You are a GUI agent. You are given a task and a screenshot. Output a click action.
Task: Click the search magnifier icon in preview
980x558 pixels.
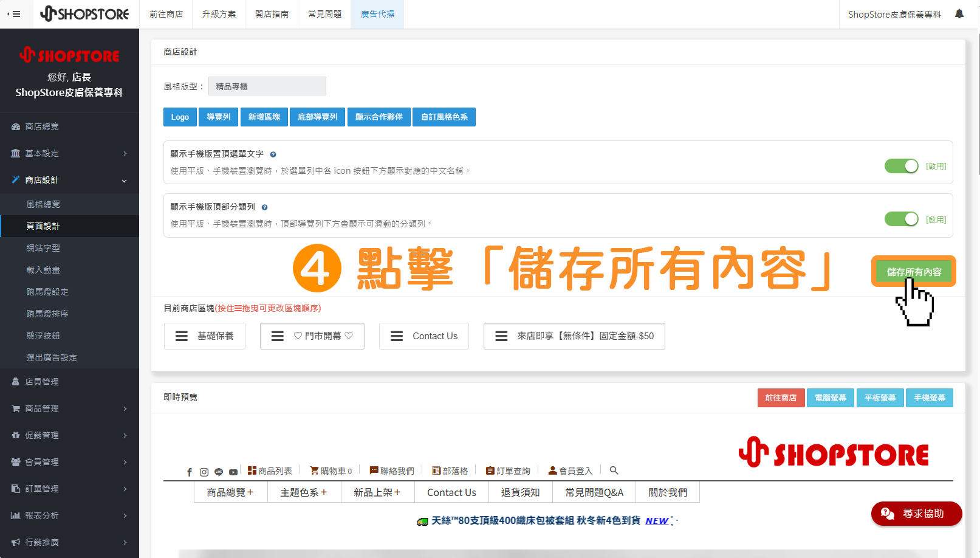tap(614, 470)
